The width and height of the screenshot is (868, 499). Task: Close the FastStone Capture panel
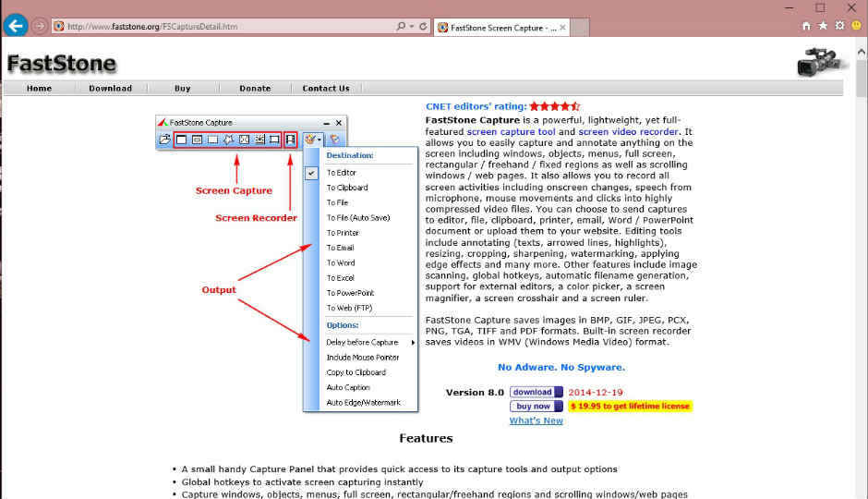339,123
